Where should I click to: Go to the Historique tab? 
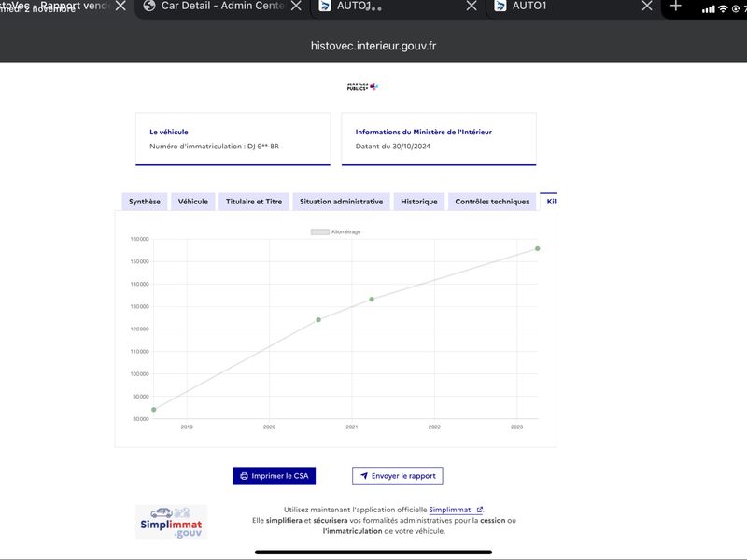coord(418,202)
